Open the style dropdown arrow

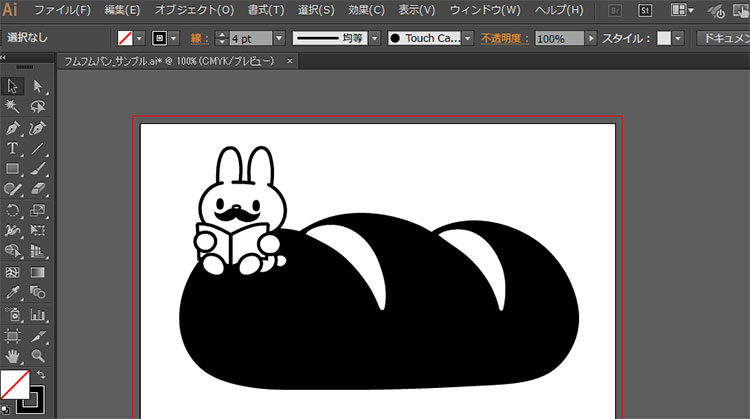(x=678, y=38)
